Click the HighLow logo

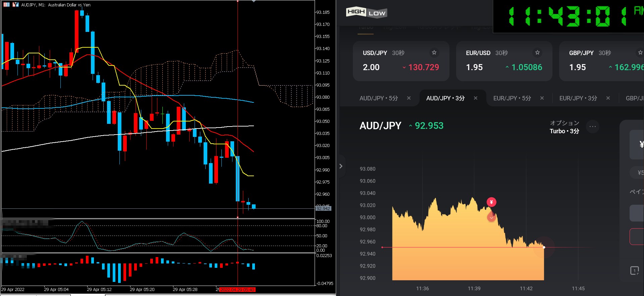click(366, 12)
